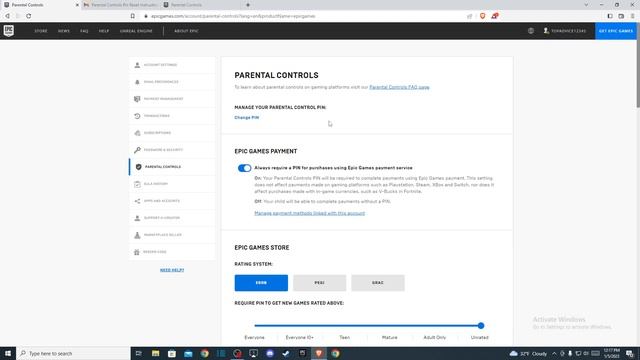Select the GRAC rating system
This screenshot has width=640, height=360.
click(x=378, y=283)
